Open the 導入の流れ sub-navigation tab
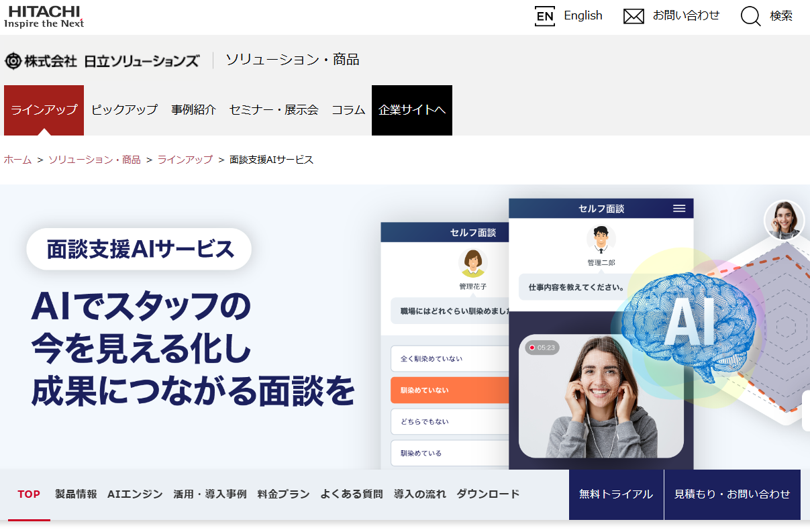Screen dimensions: 810x532 point(420,494)
